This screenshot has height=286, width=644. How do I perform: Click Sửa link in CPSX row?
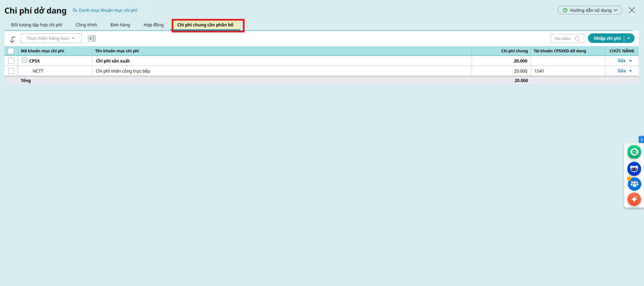tap(621, 61)
